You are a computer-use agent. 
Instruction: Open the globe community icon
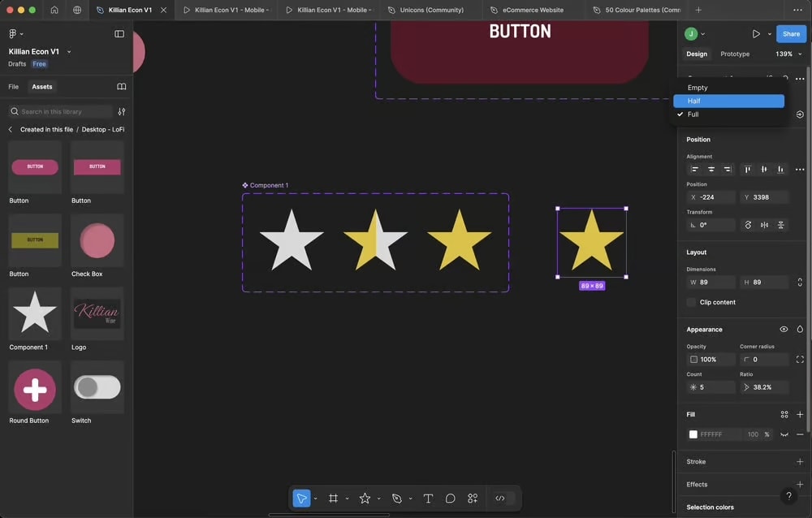coord(77,10)
